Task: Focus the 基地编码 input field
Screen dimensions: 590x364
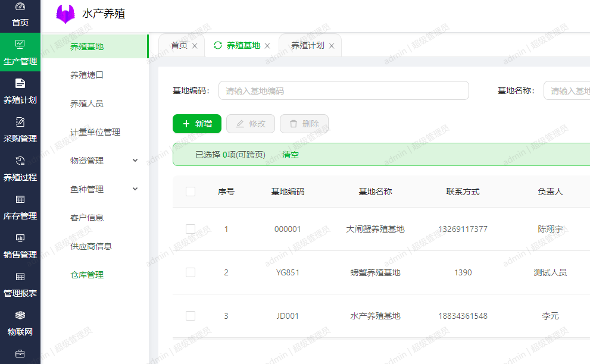Action: (x=344, y=90)
